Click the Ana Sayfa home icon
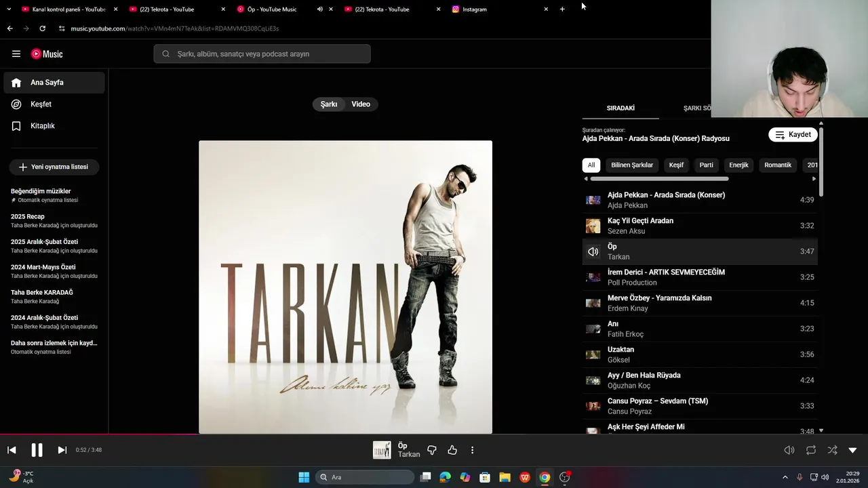 pyautogui.click(x=16, y=83)
